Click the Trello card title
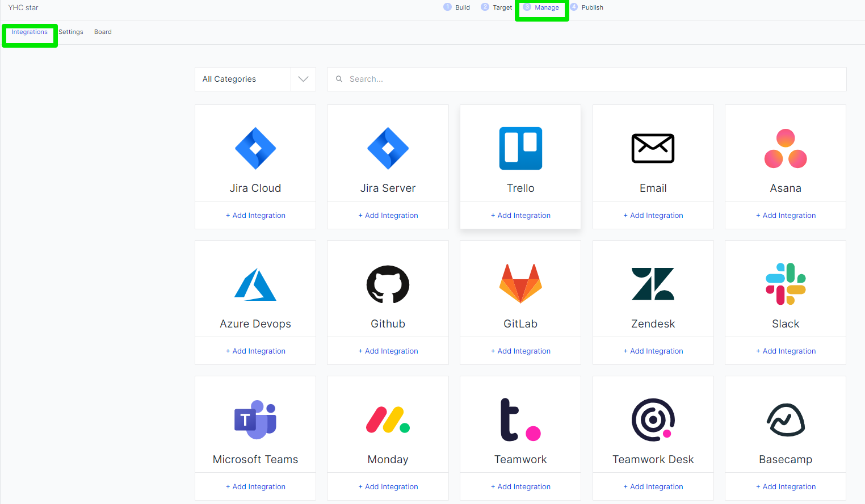 (x=520, y=188)
